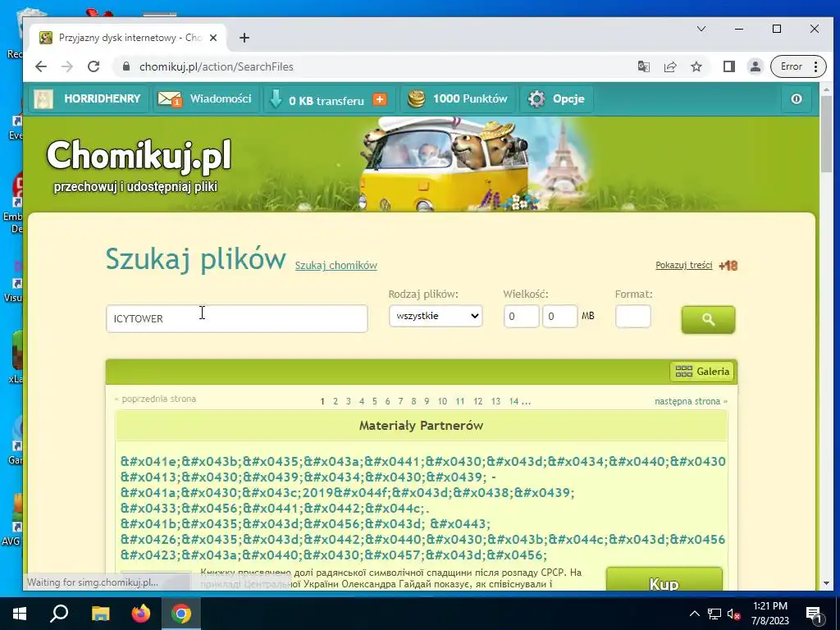The image size is (840, 630).
Task: Open the Windows Start menu
Action: coord(20,614)
